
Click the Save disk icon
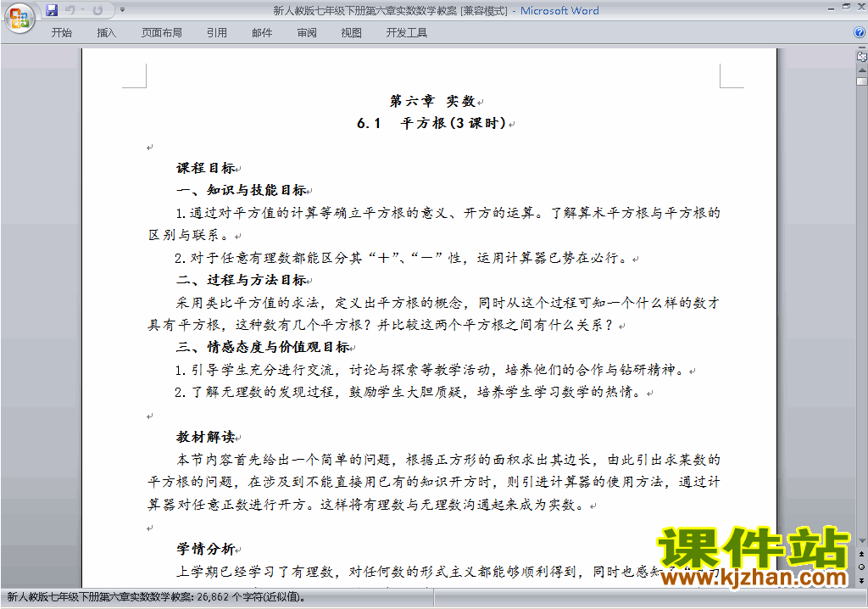point(52,10)
